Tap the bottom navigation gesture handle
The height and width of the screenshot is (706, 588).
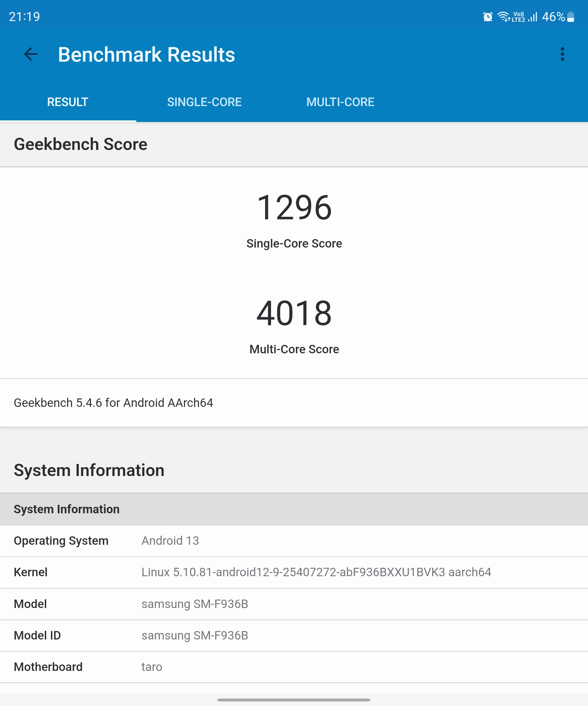click(x=294, y=700)
